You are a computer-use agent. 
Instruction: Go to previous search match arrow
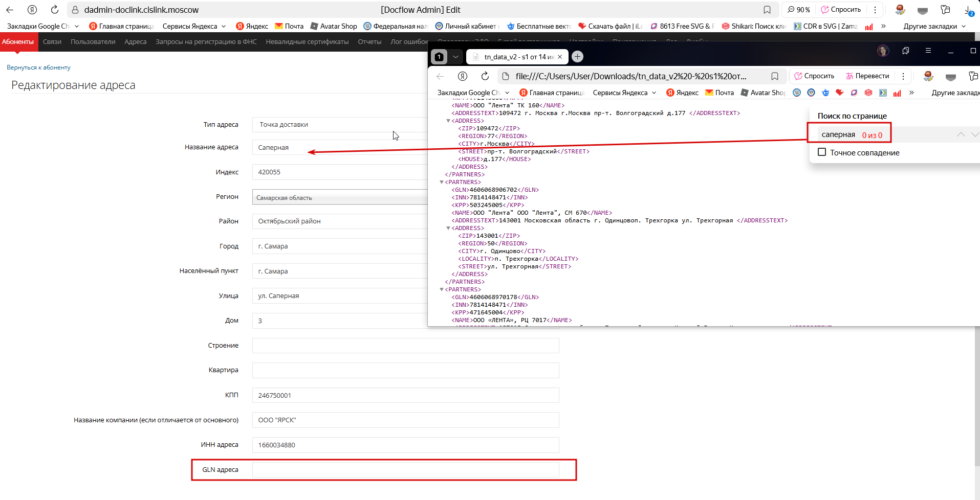961,134
